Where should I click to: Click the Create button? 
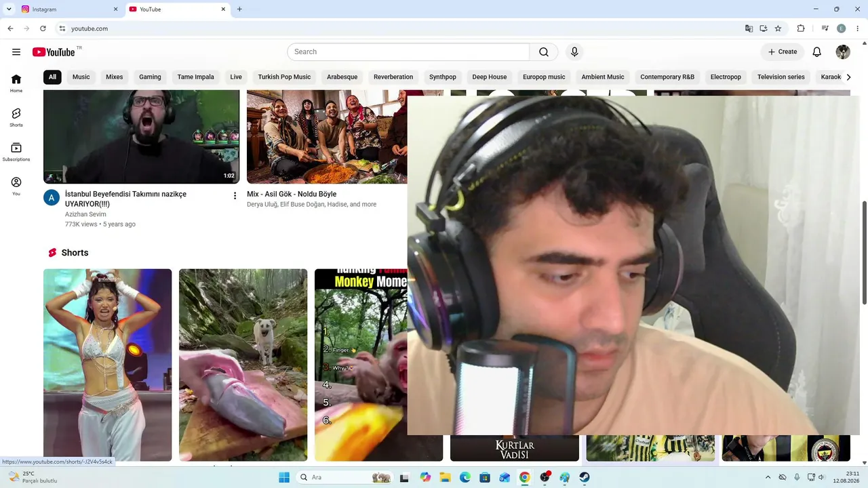(783, 52)
